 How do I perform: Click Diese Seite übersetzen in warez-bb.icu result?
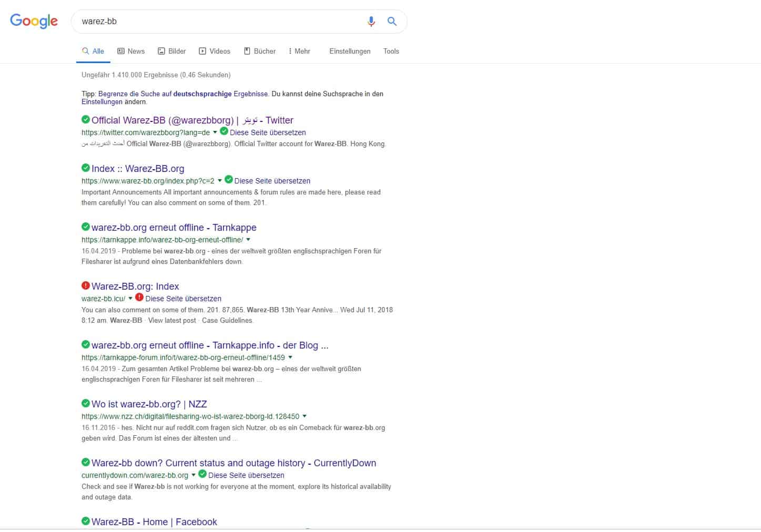[183, 299]
